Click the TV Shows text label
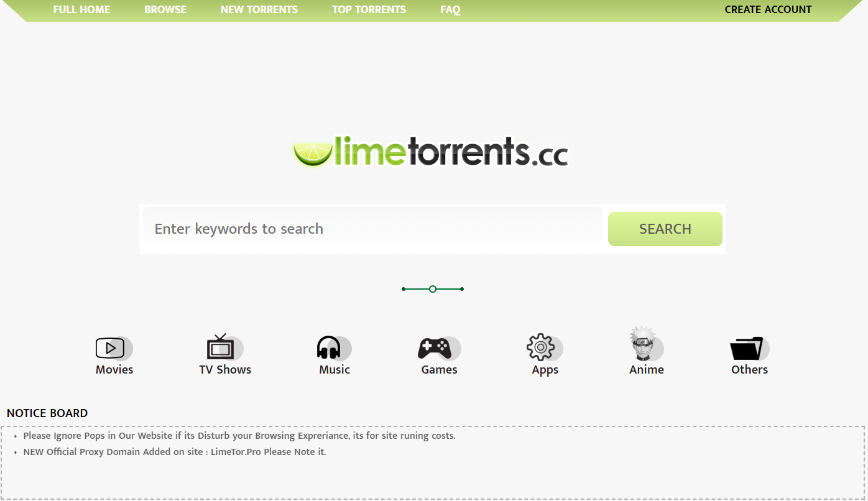Screen dimensions: 868x501 click(225, 370)
